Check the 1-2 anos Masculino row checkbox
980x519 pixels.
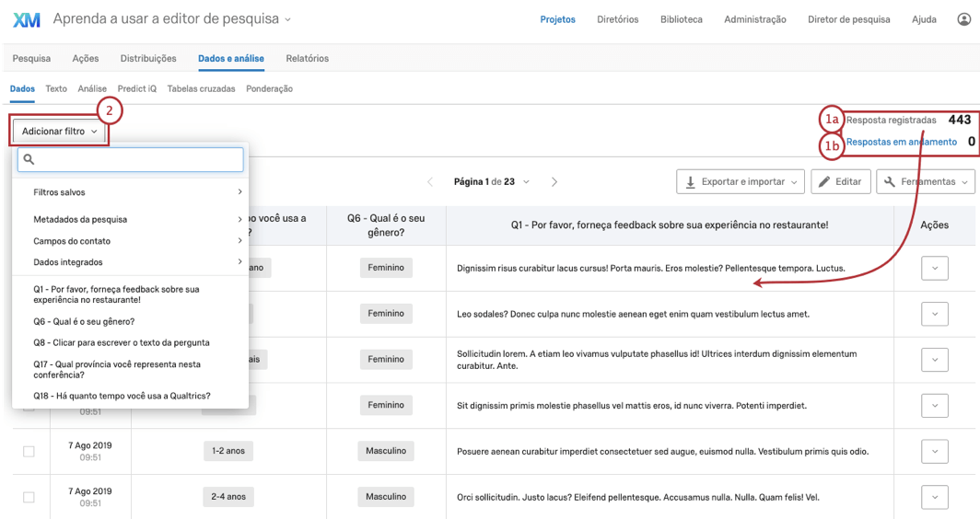tap(29, 452)
